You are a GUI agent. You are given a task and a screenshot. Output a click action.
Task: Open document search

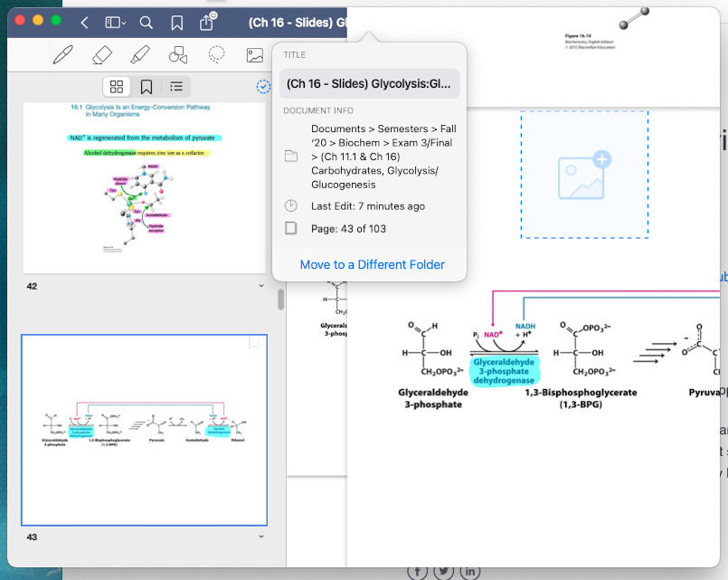pos(146,23)
